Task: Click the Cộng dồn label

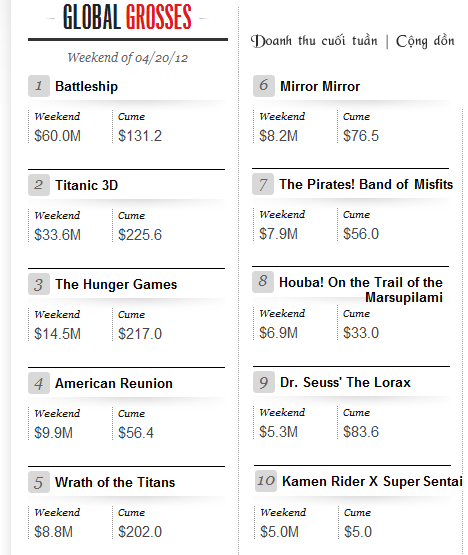Action: pos(425,41)
